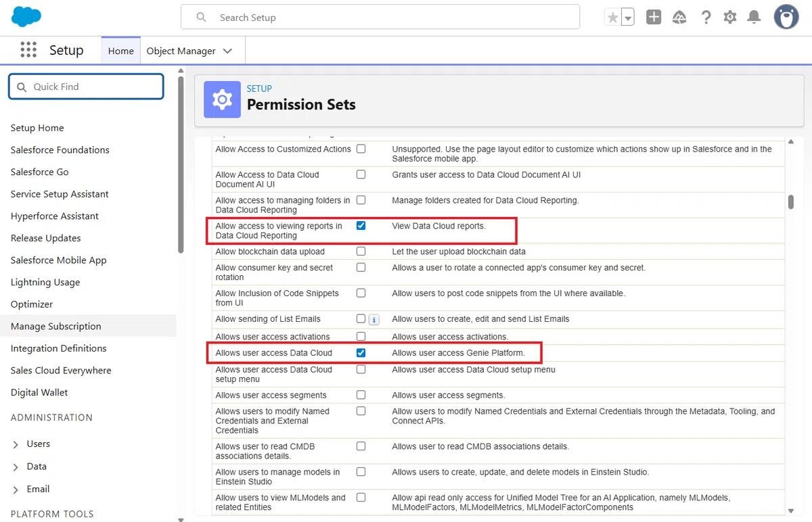Image resolution: width=812 pixels, height=522 pixels.
Task: Click the SETUP breadcrumb label
Action: click(x=259, y=89)
